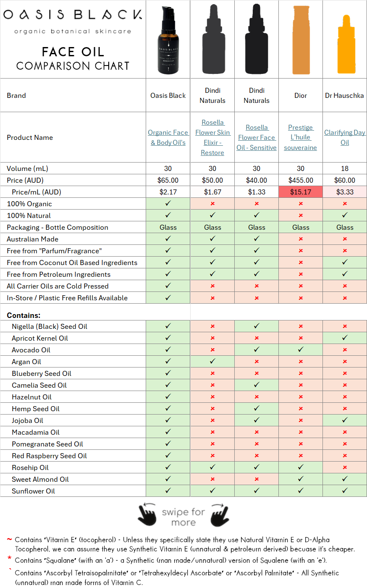Select the first Dindi Naturals dropper bottle icon
Viewport: 367px width, 588px height.
point(212,40)
